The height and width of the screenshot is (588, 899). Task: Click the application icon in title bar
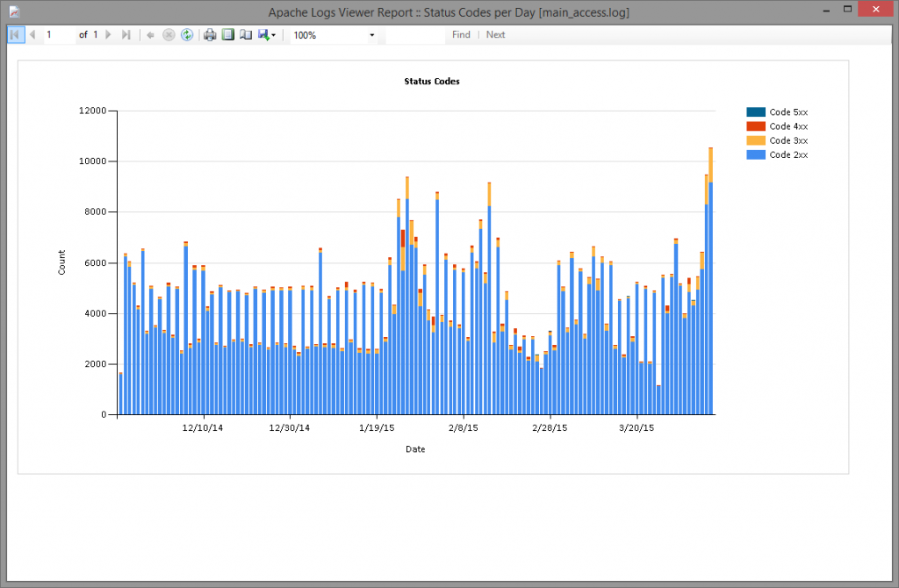14,11
